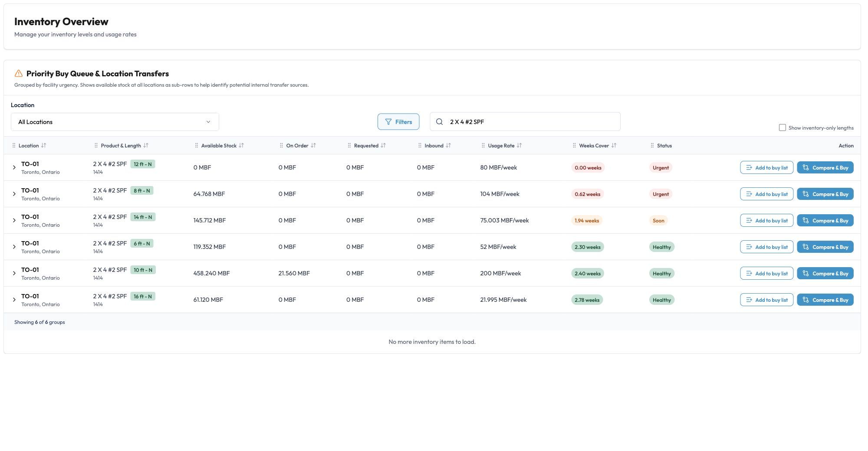Click the On Order sort arrows

coord(313,146)
